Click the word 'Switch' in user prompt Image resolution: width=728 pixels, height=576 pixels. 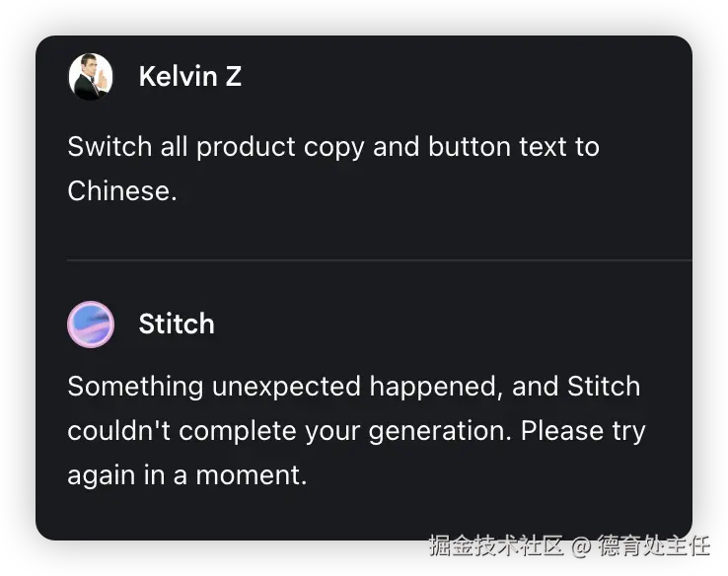109,147
